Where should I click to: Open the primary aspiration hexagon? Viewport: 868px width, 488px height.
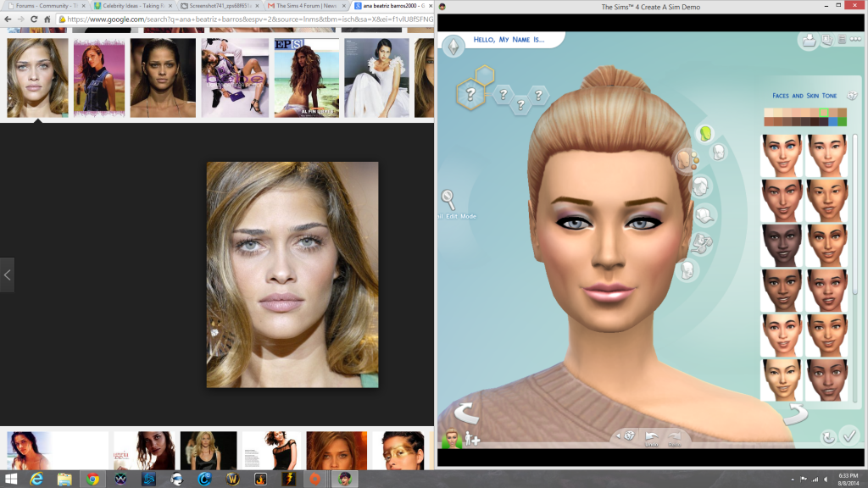(470, 93)
